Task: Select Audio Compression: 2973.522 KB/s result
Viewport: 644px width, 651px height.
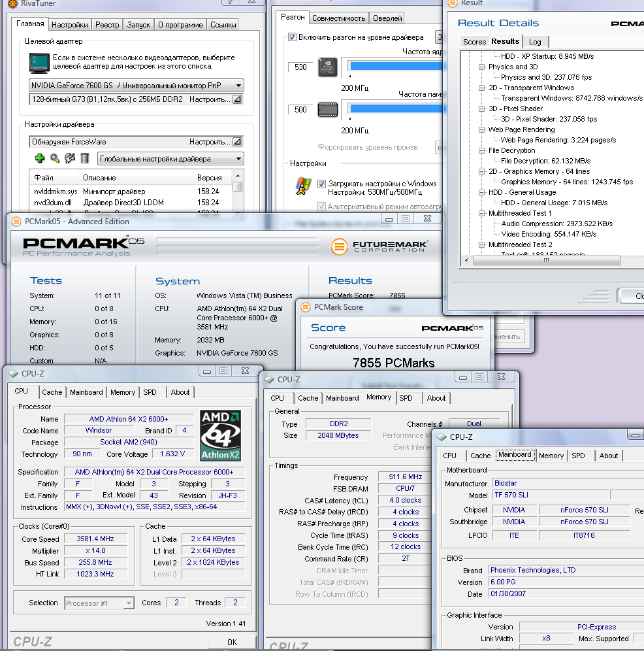Action: click(557, 224)
